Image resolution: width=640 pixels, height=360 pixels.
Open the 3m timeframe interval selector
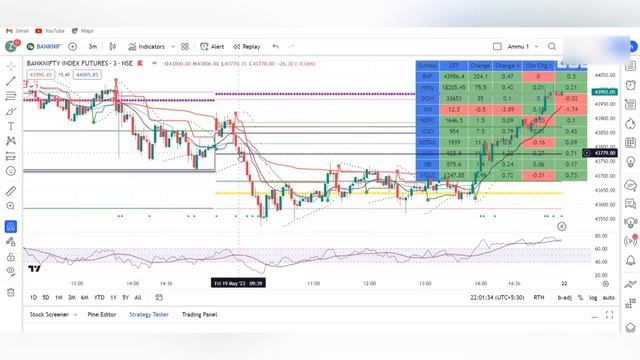[x=93, y=47]
